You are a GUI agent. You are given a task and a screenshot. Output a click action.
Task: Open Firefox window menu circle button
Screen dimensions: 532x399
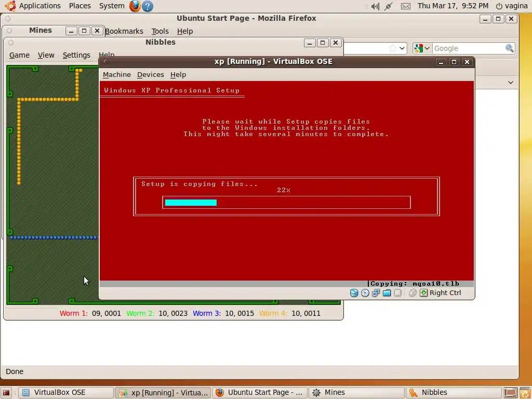[7, 19]
